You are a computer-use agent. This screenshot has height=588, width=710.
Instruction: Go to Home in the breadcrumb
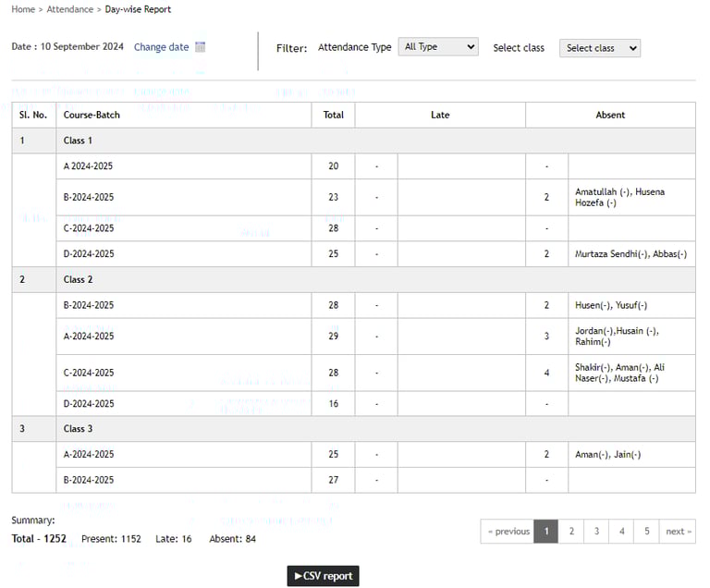[23, 9]
